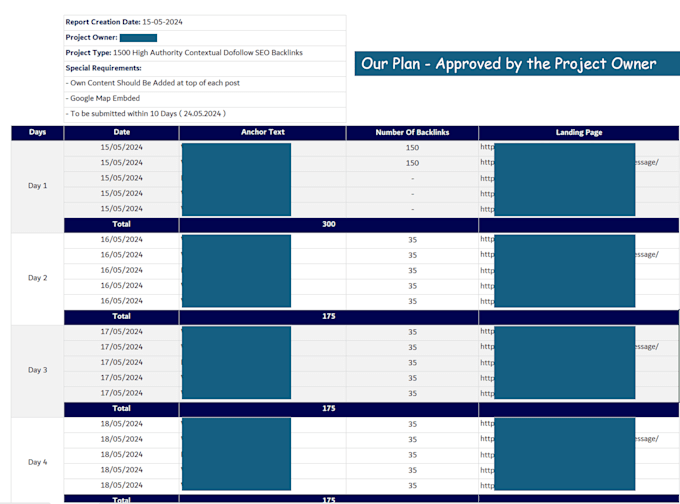680x504 pixels.
Task: Select the 175 total for Day 2
Action: click(329, 317)
